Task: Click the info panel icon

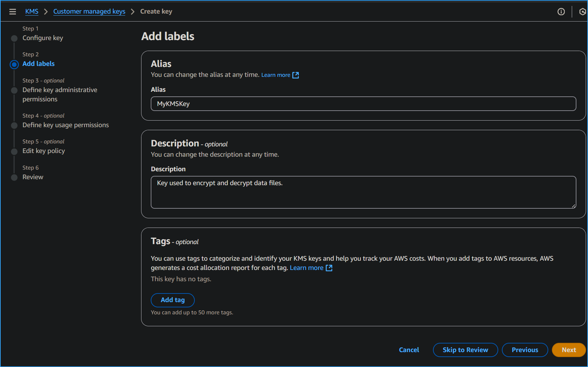Action: click(561, 12)
